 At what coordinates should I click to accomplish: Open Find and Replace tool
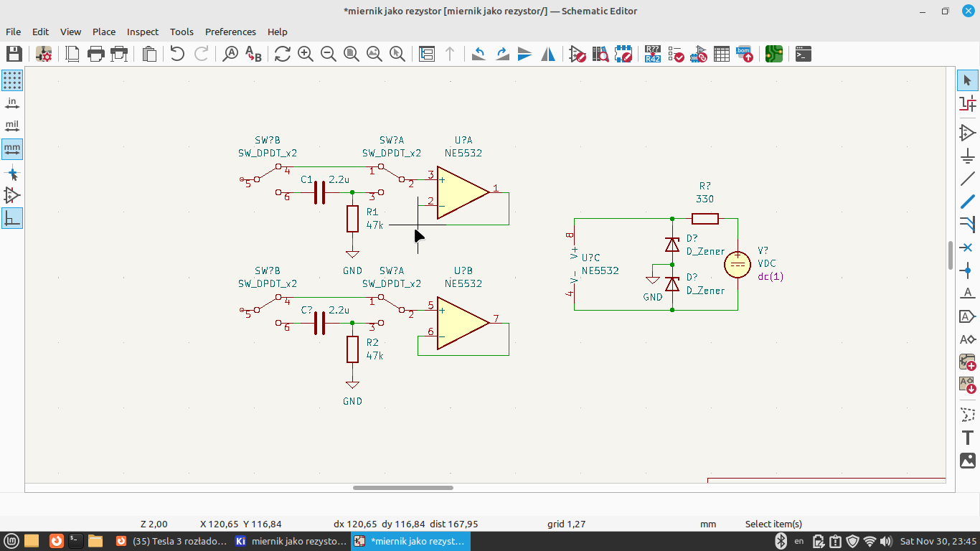(253, 54)
